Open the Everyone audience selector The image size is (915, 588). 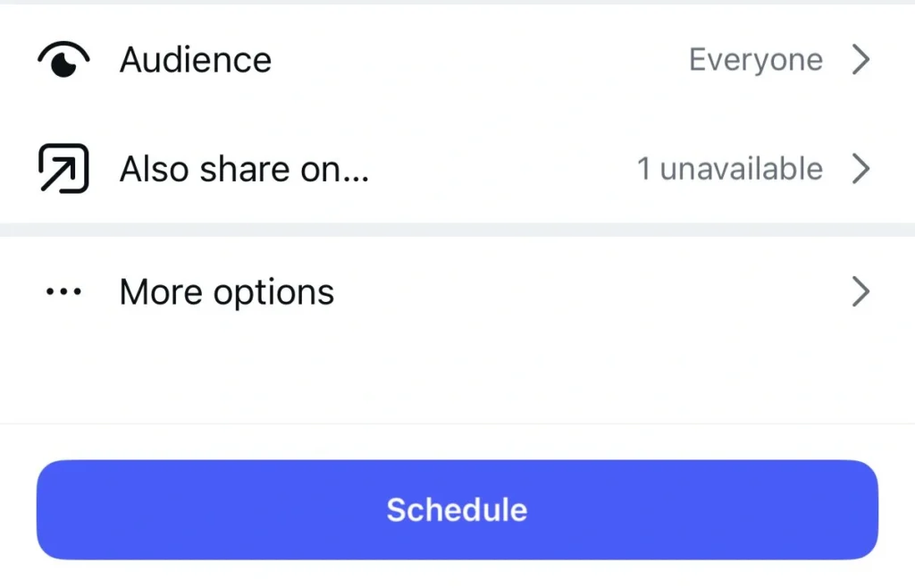click(755, 59)
